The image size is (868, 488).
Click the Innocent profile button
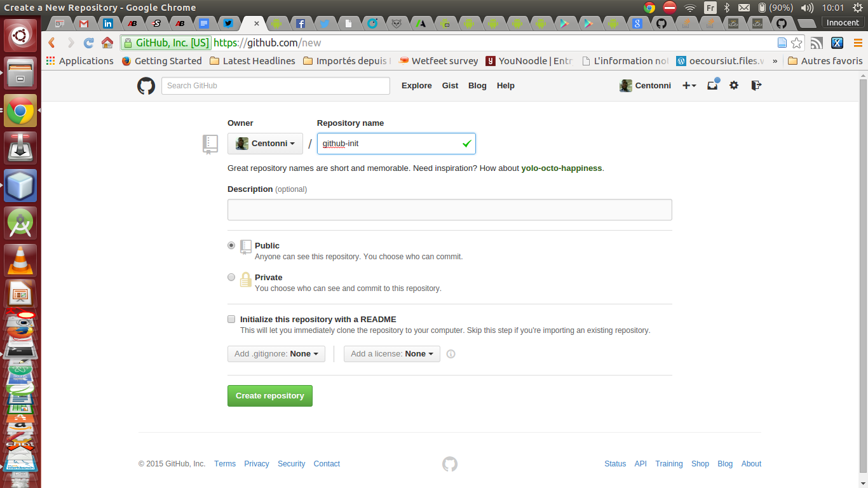coord(843,23)
